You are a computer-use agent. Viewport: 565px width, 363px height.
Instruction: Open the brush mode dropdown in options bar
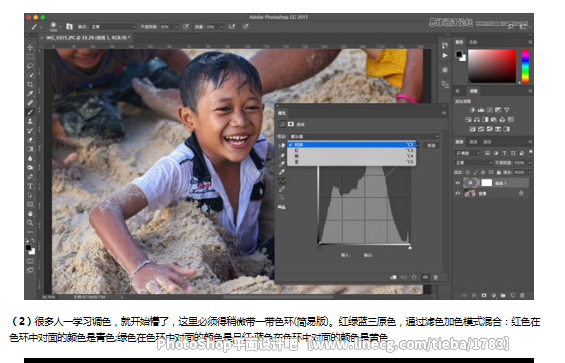[113, 27]
